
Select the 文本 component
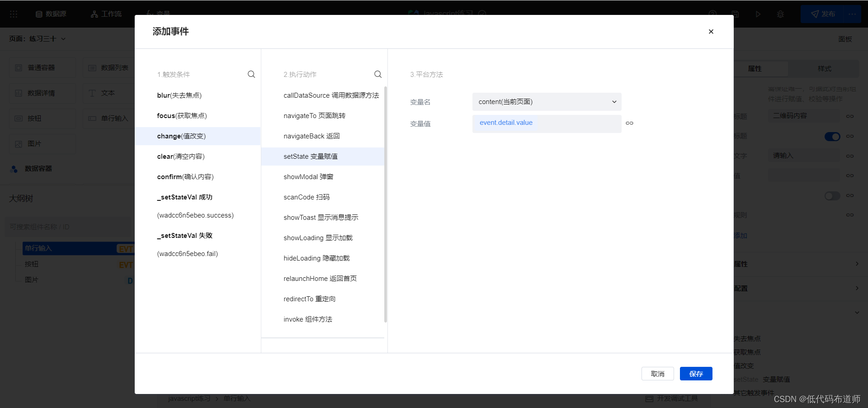point(109,93)
